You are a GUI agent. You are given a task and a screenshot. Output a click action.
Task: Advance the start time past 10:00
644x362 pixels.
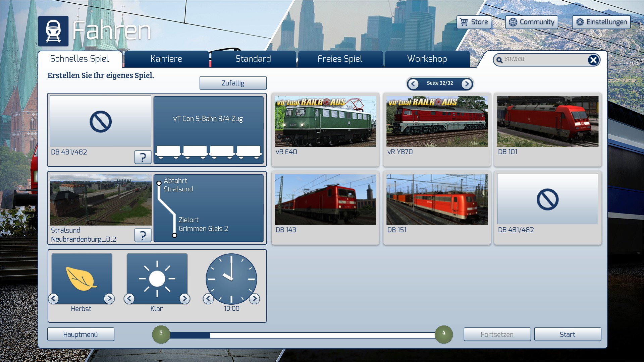tap(255, 298)
